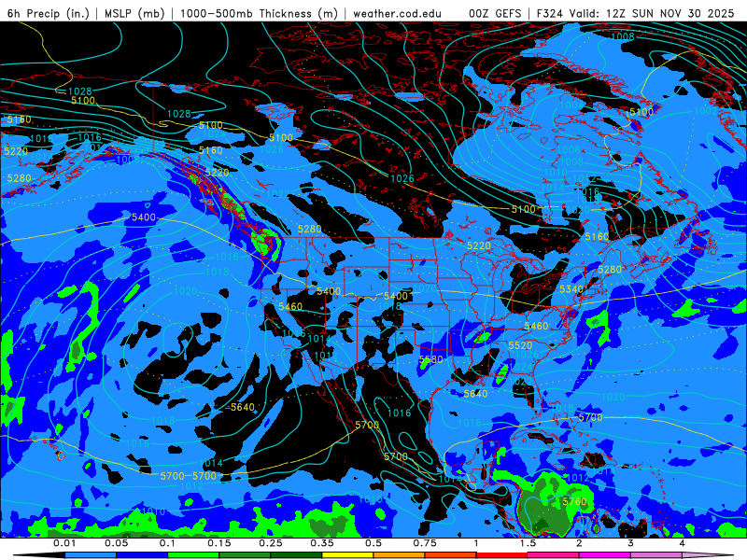Click the '6h Precip (in.)' title text

point(49,13)
